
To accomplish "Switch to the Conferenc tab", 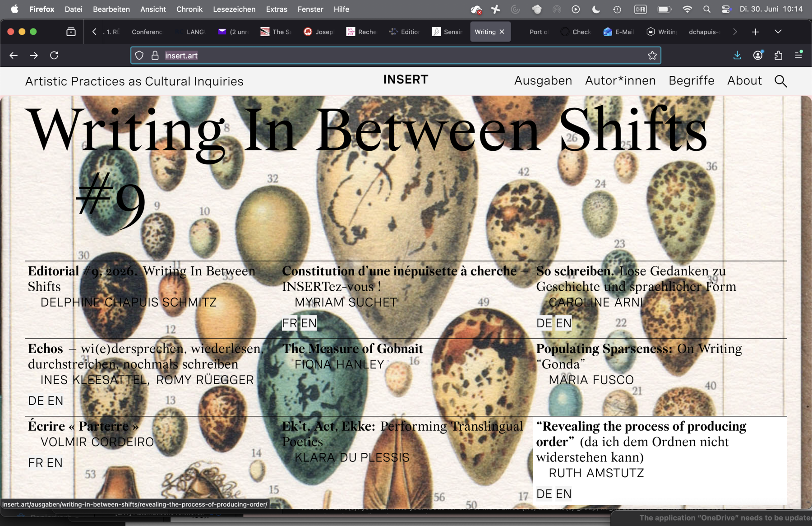I will 146,32.
